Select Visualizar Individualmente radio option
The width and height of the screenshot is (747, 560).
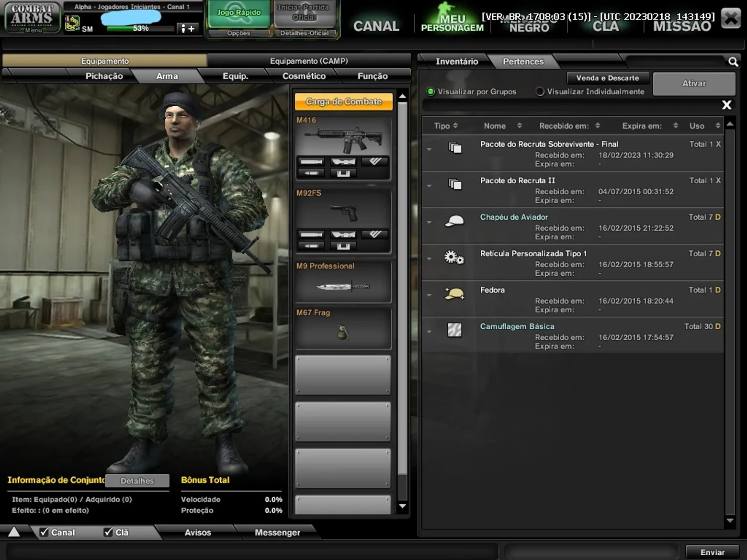(540, 91)
